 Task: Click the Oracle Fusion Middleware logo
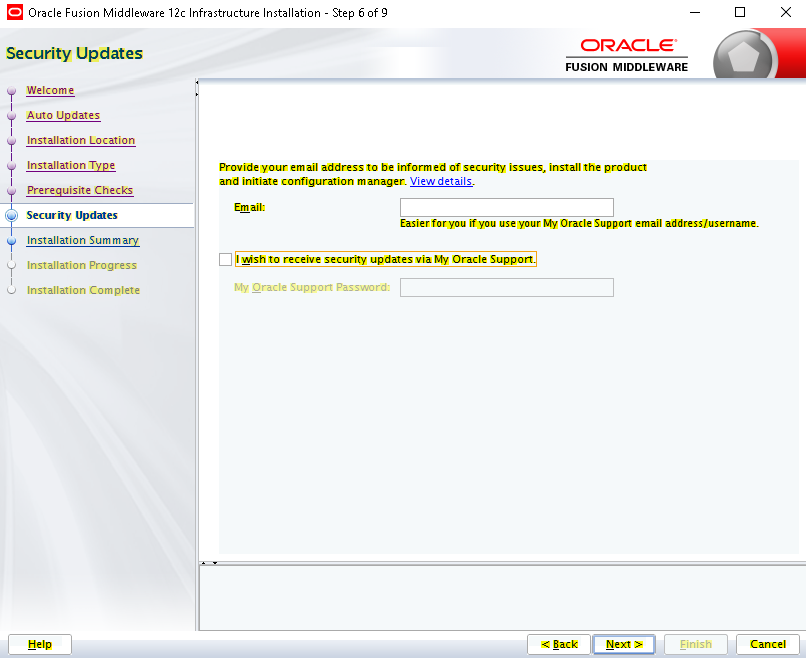626,54
